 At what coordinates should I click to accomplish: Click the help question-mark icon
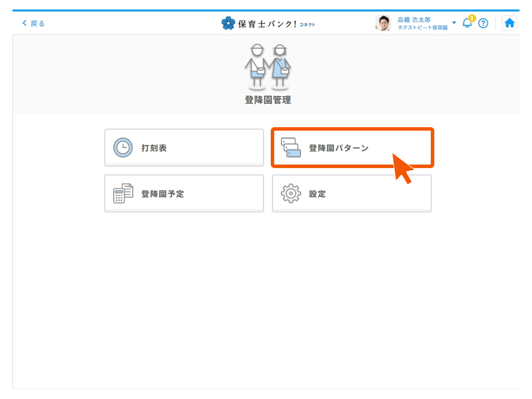483,23
